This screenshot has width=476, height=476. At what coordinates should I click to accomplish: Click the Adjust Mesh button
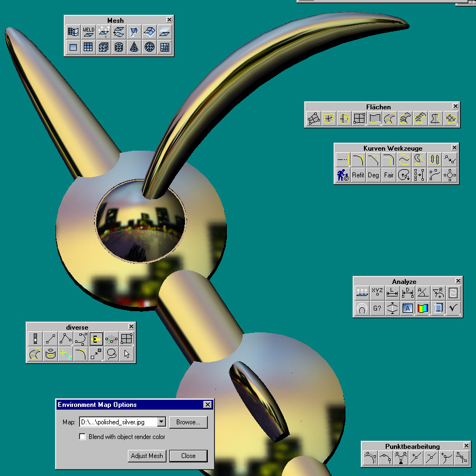(147, 456)
